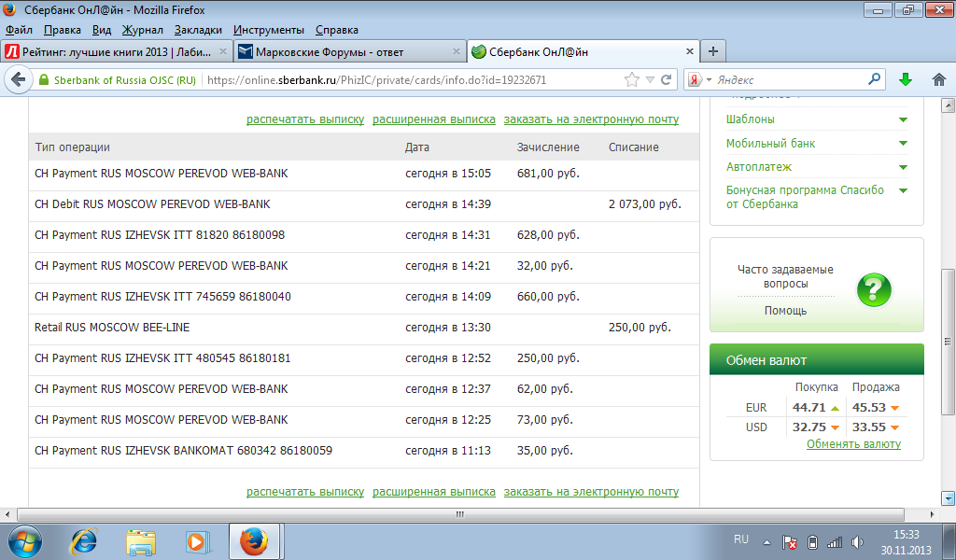This screenshot has height=560, width=956.
Task: Expand Бонусная программа Спасибо section arrow
Action: [903, 190]
